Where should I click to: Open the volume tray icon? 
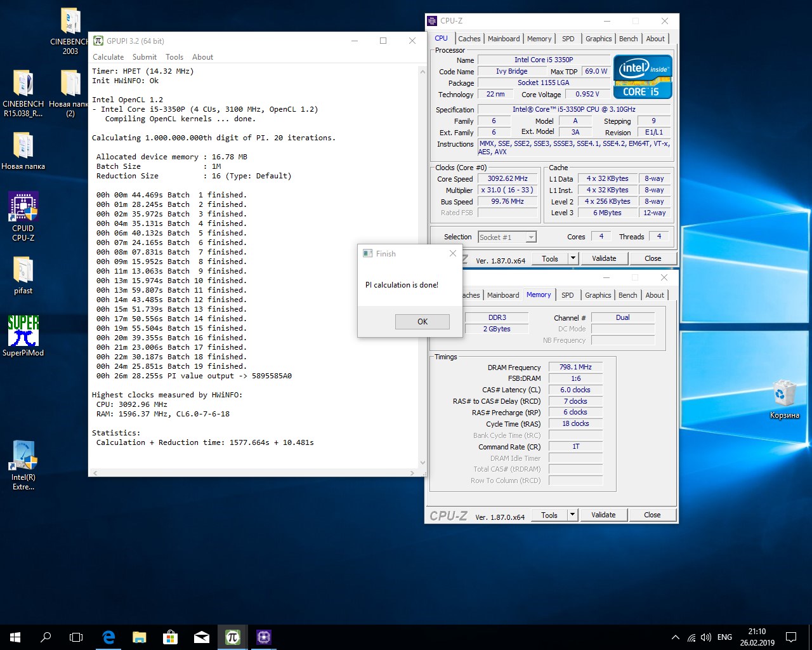click(x=706, y=637)
